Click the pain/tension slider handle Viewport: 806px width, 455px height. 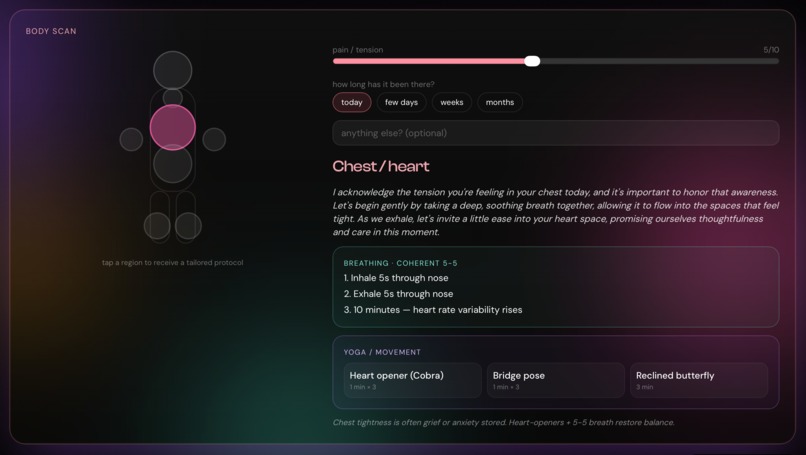click(x=532, y=61)
